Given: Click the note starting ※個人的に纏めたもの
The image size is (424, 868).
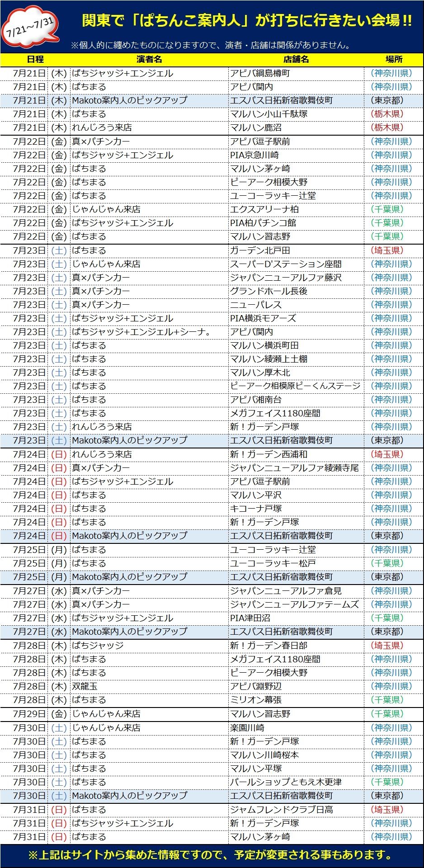Looking at the screenshot, I should point(211,45).
